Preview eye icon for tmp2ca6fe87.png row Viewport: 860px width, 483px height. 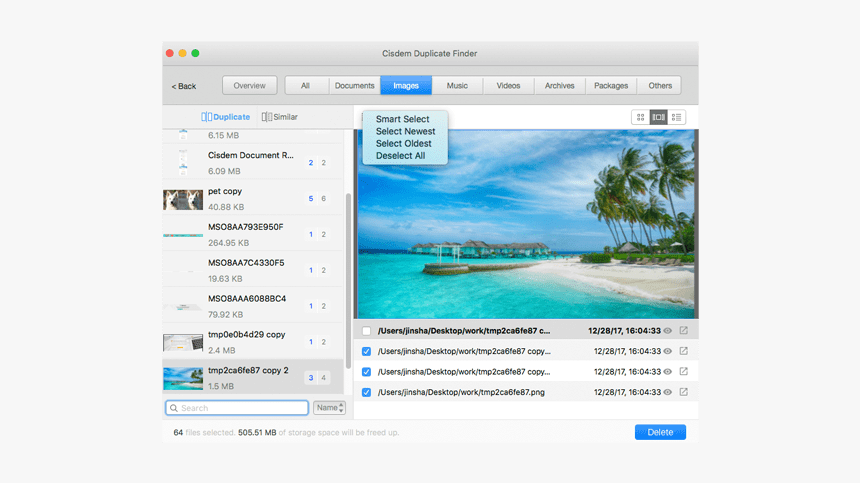click(667, 392)
